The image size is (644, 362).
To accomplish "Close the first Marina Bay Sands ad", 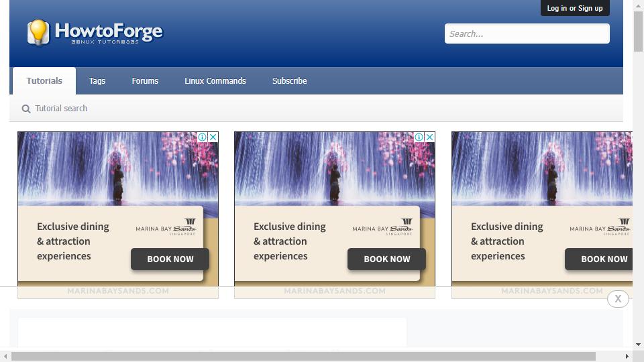I will 213,137.
